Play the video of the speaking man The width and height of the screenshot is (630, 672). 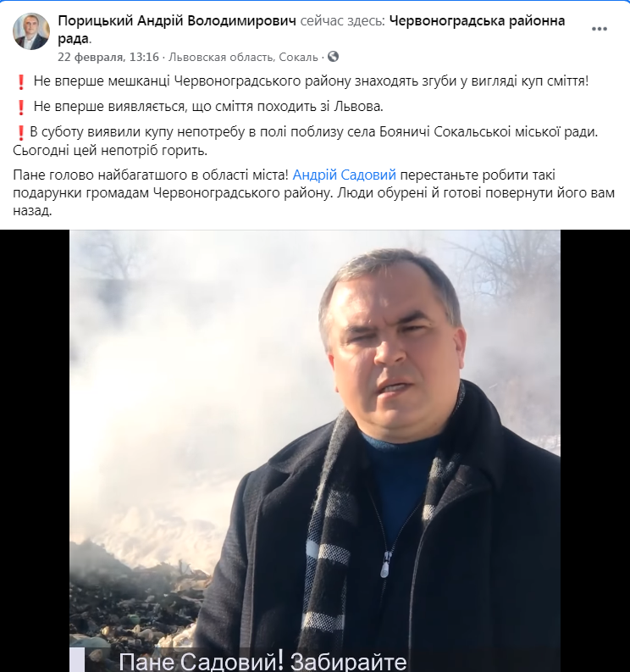[315, 451]
